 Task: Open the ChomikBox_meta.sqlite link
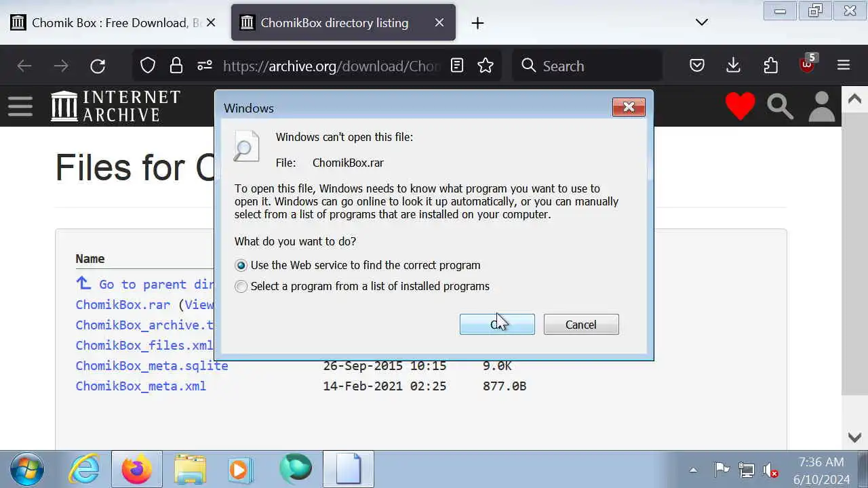(x=152, y=365)
